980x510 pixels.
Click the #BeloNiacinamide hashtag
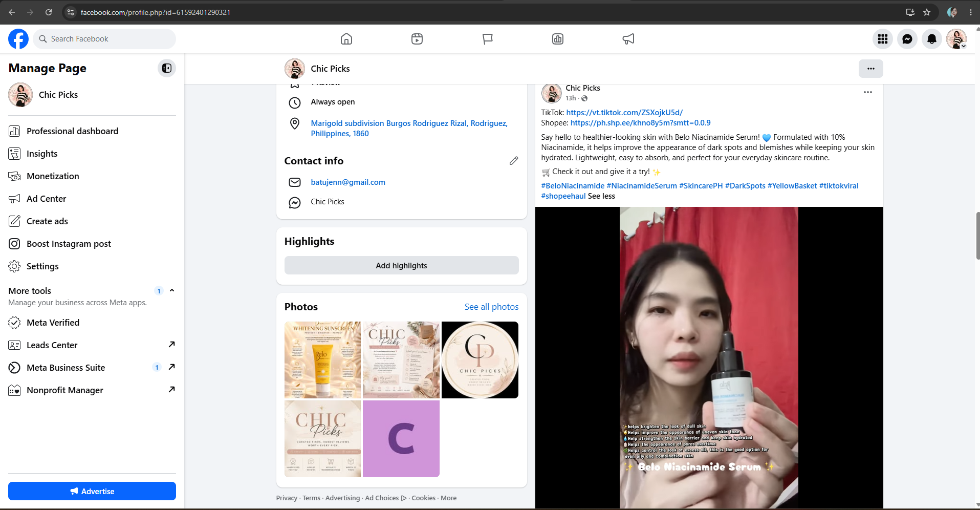tap(573, 186)
